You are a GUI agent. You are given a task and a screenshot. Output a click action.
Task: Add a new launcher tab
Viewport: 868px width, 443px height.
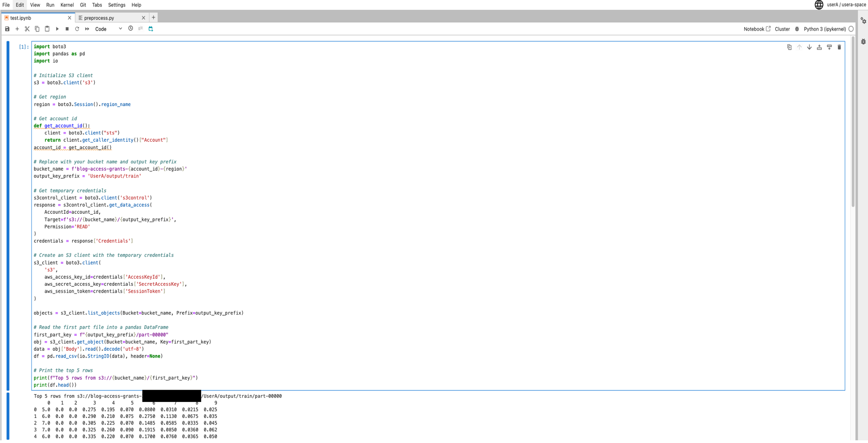tap(153, 17)
